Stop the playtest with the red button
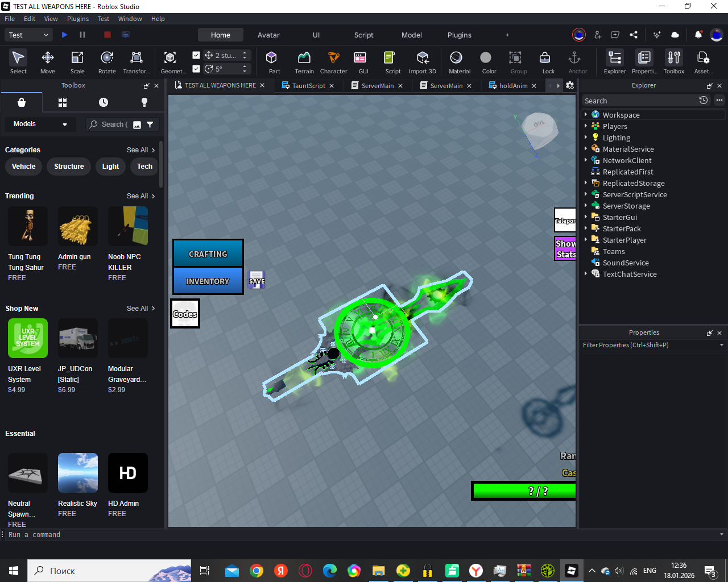This screenshot has height=582, width=728. [107, 35]
